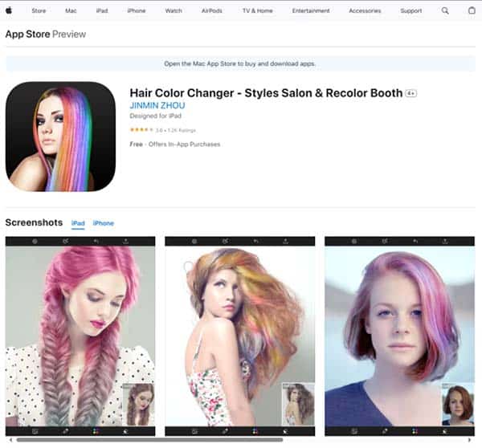Click the Designed for iPad text

156,116
